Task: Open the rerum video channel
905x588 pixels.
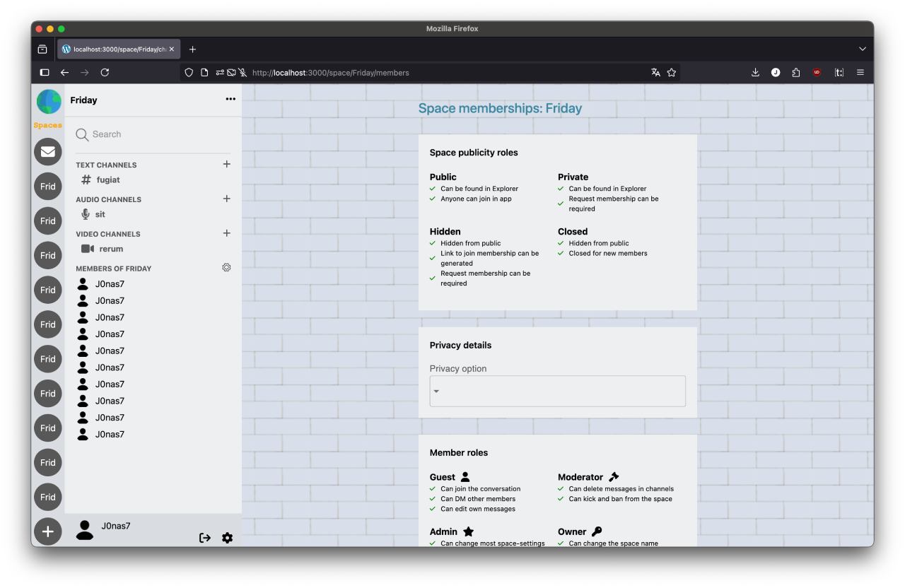Action: 110,249
